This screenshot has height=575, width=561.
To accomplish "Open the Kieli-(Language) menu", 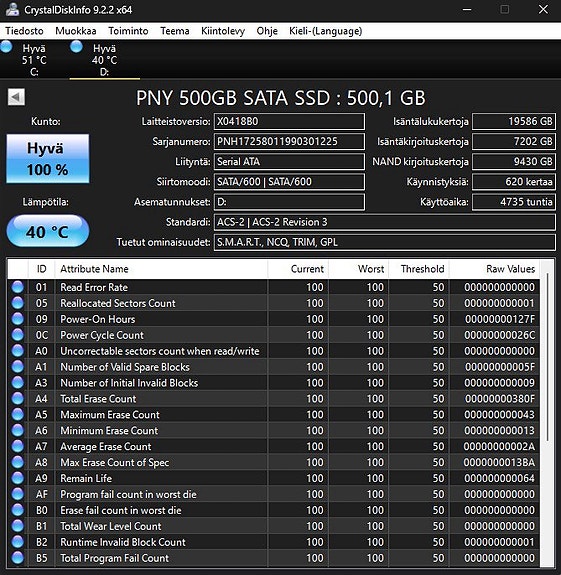I will pos(326,31).
